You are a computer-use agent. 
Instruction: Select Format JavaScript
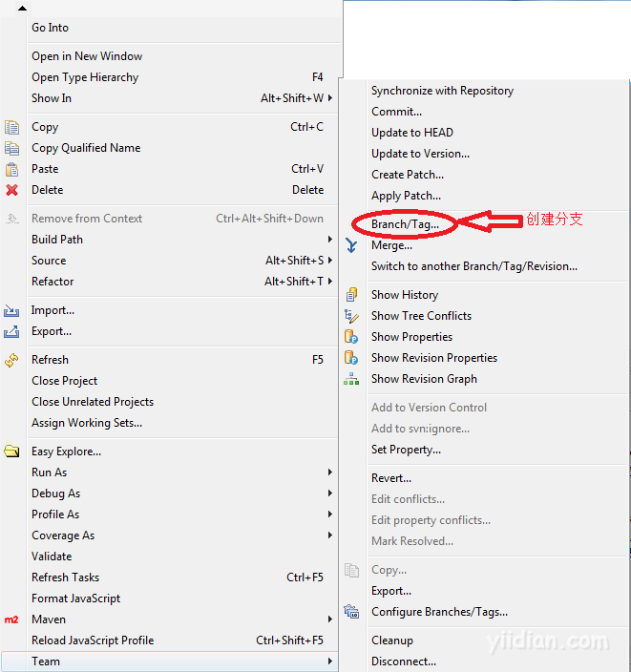(x=75, y=598)
